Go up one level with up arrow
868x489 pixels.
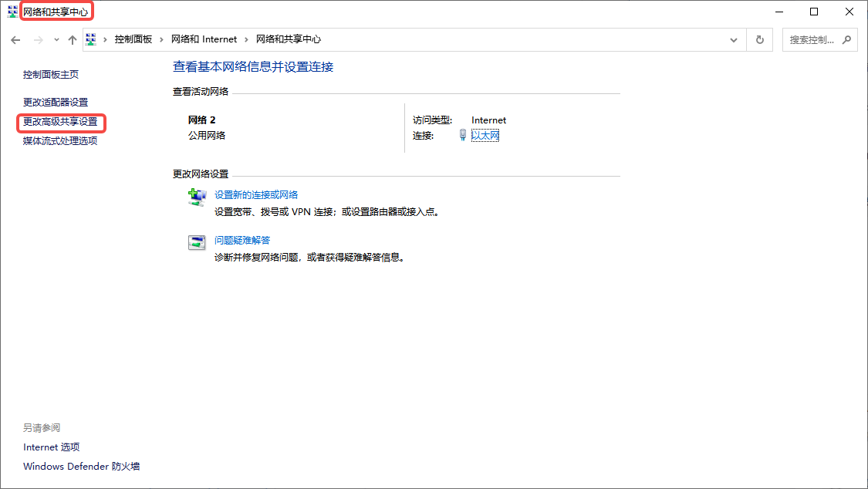click(x=73, y=40)
